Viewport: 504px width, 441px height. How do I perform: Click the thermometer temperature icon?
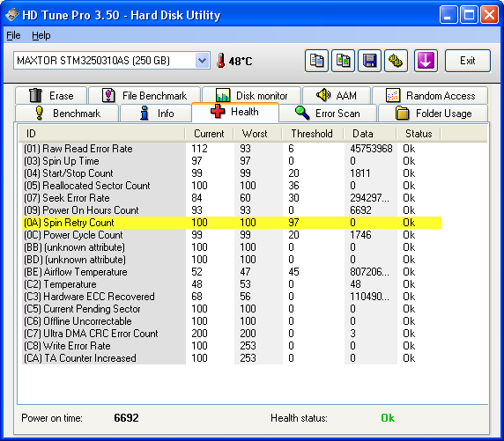[220, 61]
